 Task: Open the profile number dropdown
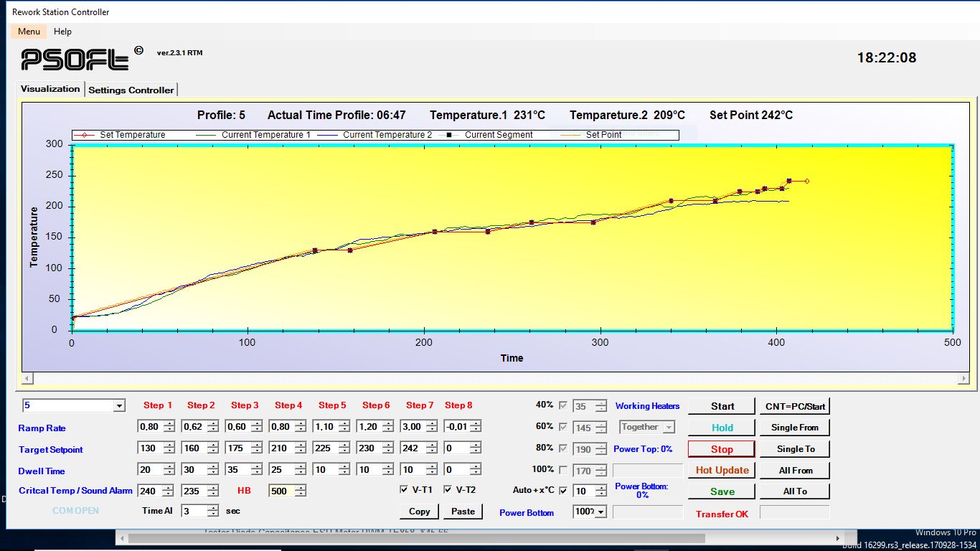tap(119, 406)
